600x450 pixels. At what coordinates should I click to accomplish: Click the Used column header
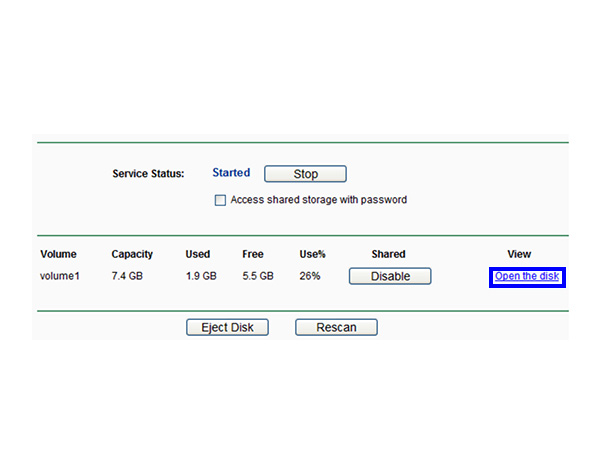198,254
